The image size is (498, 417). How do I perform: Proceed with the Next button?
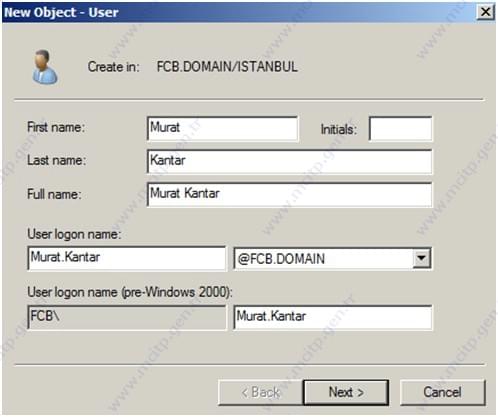[346, 392]
